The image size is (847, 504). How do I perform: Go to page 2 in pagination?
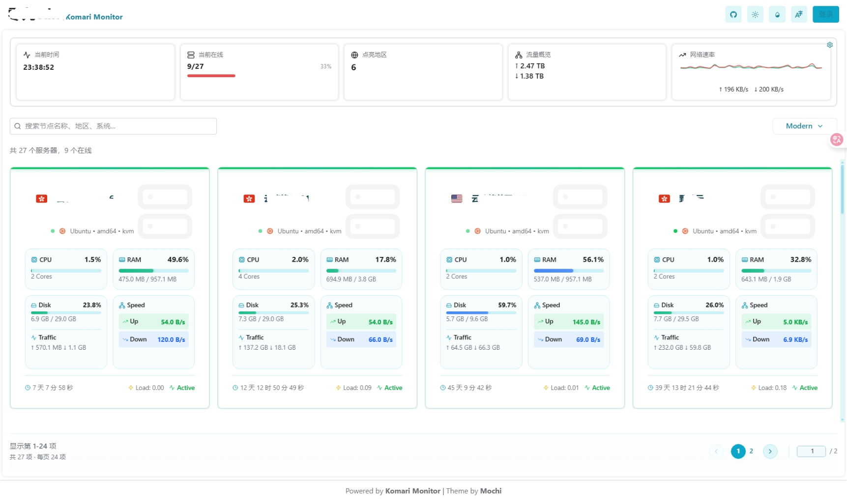[751, 451]
